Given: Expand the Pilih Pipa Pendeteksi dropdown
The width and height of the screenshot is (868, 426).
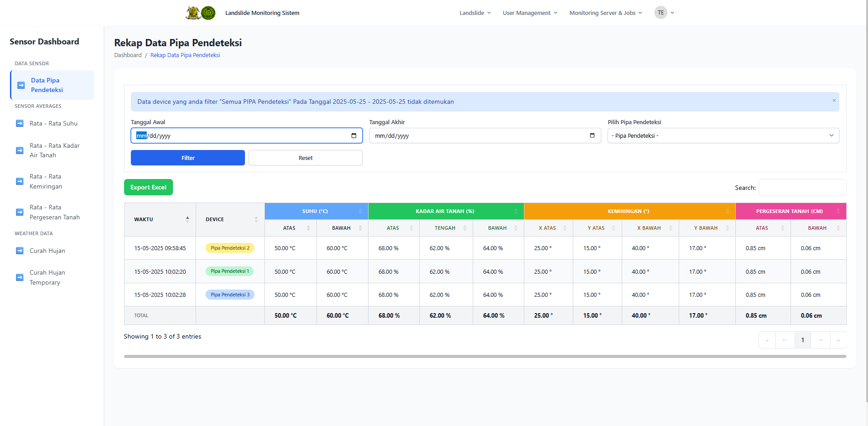Looking at the screenshot, I should 723,136.
